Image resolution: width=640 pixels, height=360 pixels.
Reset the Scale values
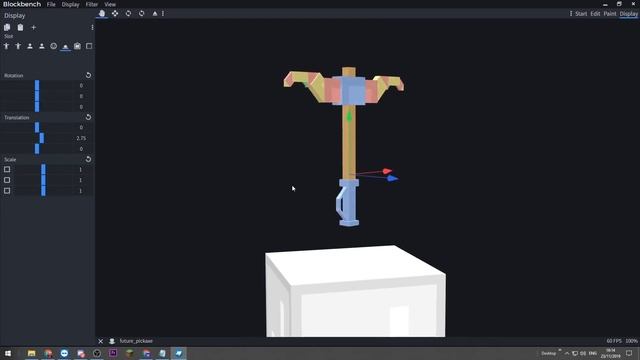(x=88, y=159)
